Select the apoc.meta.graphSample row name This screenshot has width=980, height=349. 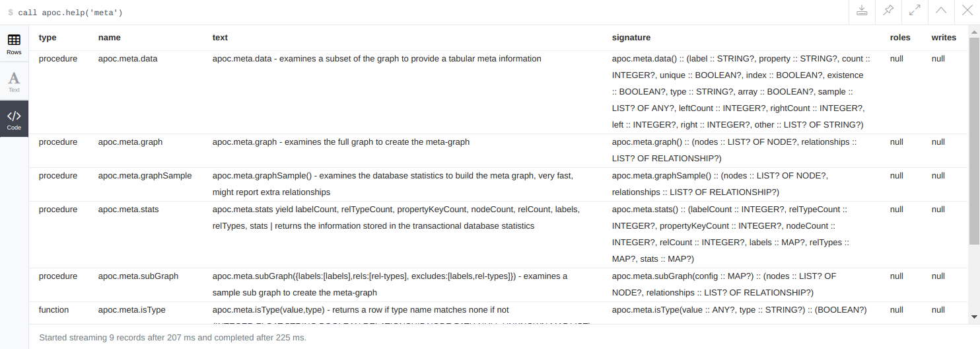(x=145, y=176)
